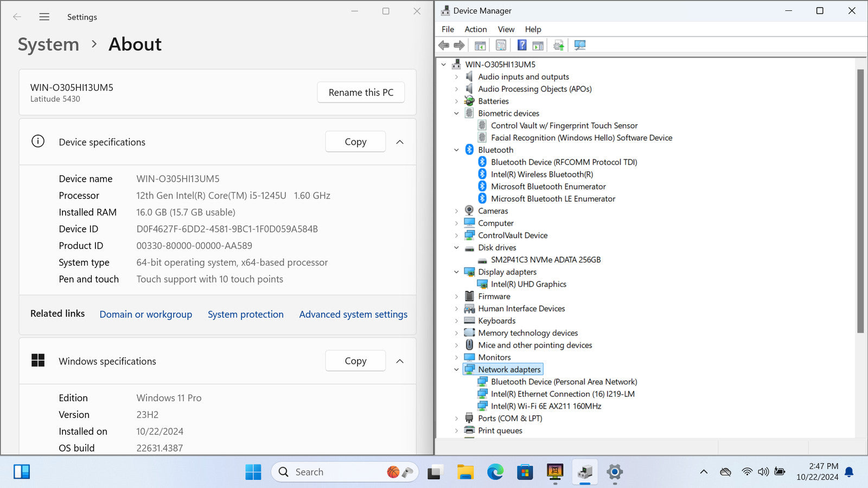Collapse the Device specifications section
The width and height of the screenshot is (868, 488).
tap(400, 142)
